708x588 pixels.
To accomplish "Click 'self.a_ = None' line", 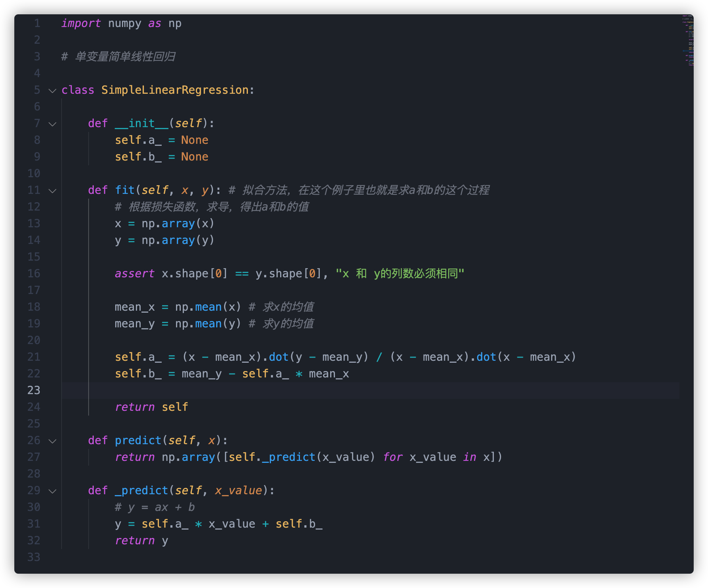I will point(161,140).
